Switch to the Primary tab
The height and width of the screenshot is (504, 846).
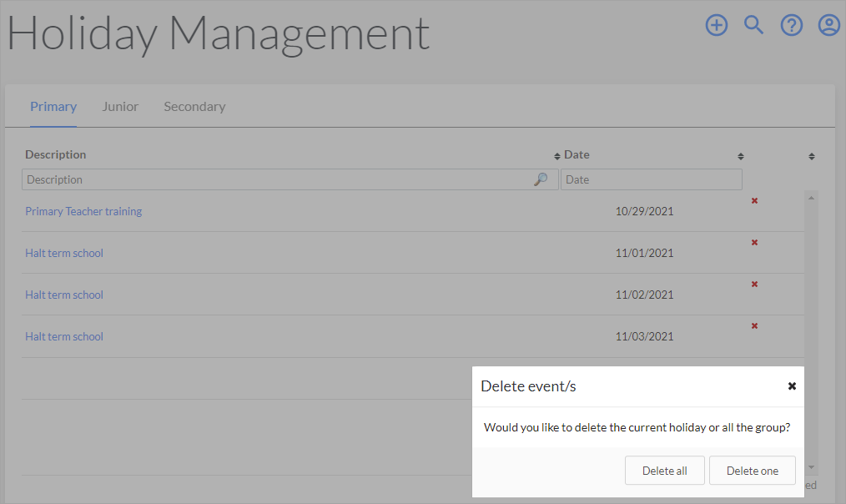coord(53,107)
